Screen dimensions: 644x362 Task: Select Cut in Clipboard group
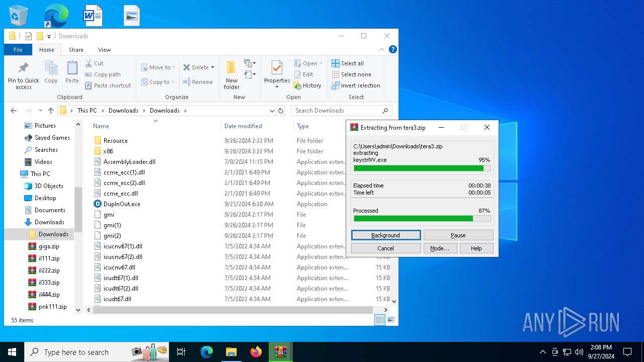tap(94, 63)
